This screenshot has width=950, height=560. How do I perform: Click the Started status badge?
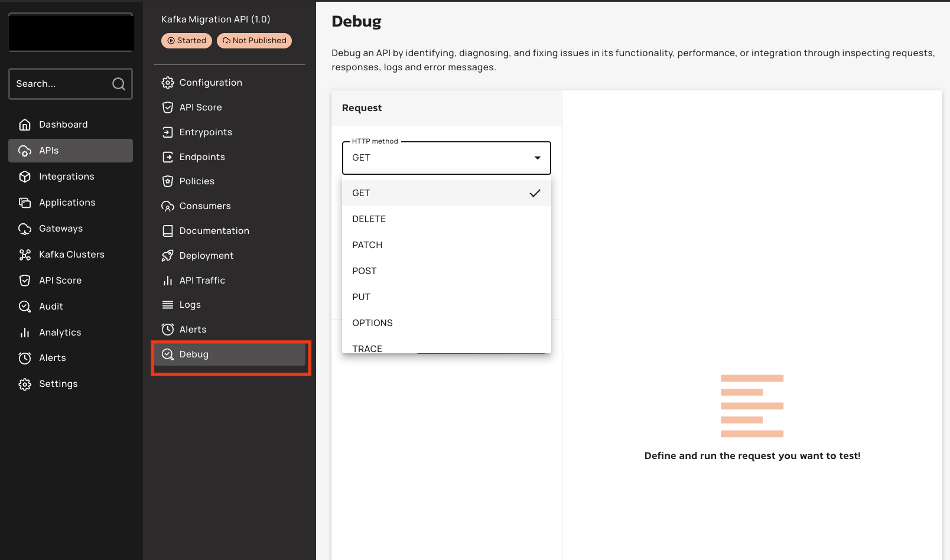tap(187, 41)
